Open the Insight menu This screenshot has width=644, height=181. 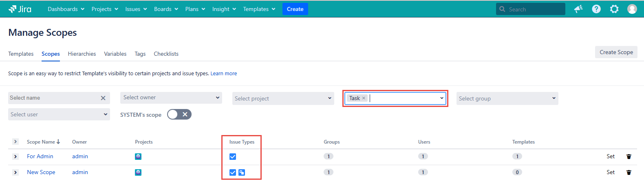[x=224, y=9]
